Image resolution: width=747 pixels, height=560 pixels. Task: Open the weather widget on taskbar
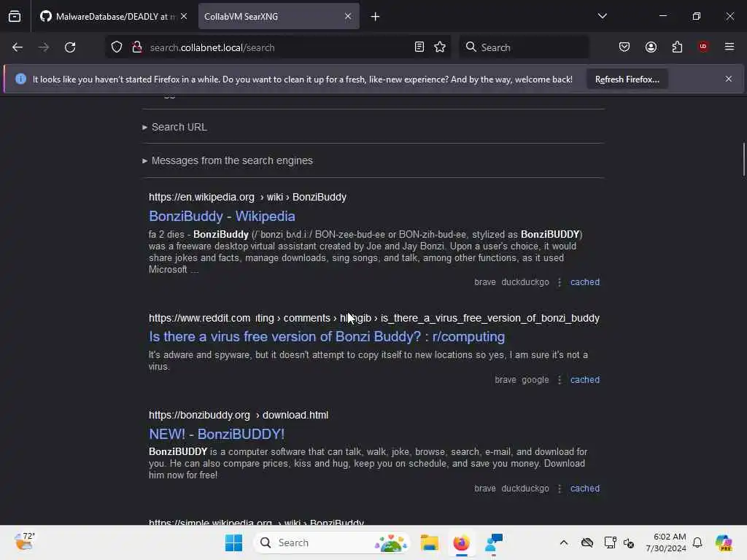tap(24, 542)
